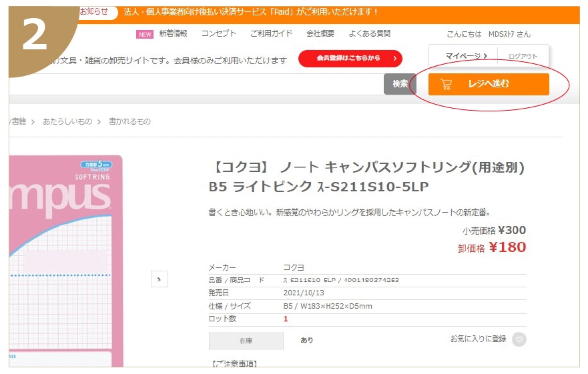Show next product image arrow
The image size is (588, 374).
point(160,279)
